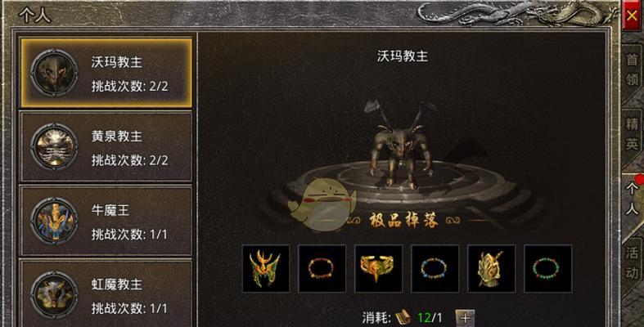
Task: Click the 牛魔王 round portrait icon
Action: pos(54,221)
